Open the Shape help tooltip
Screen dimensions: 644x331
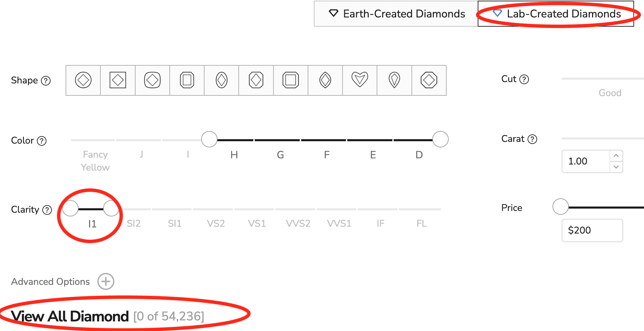coord(45,81)
